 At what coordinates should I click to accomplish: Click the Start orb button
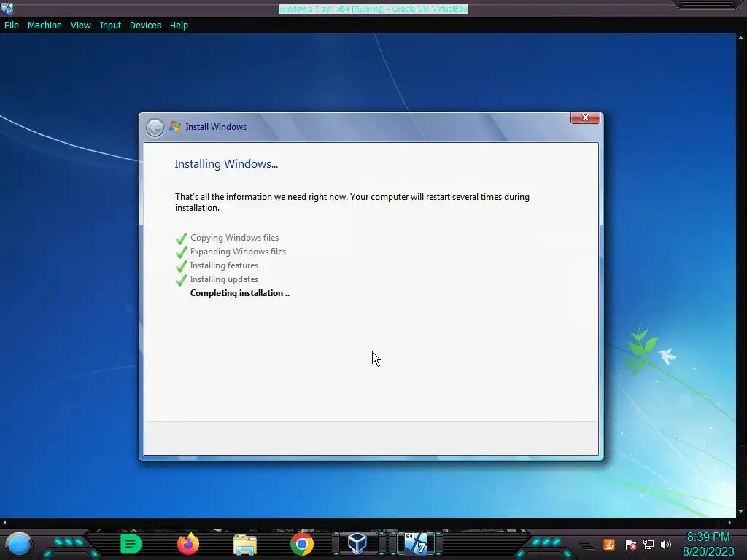pos(19,544)
